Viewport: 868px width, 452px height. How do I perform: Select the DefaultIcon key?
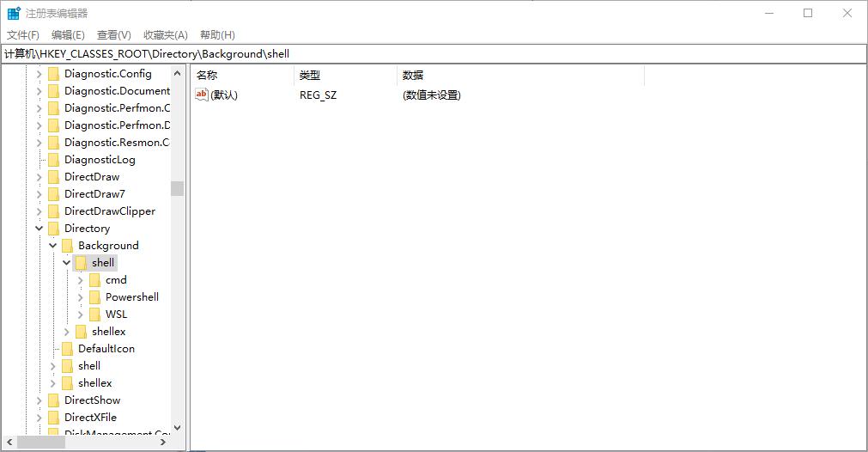(106, 348)
